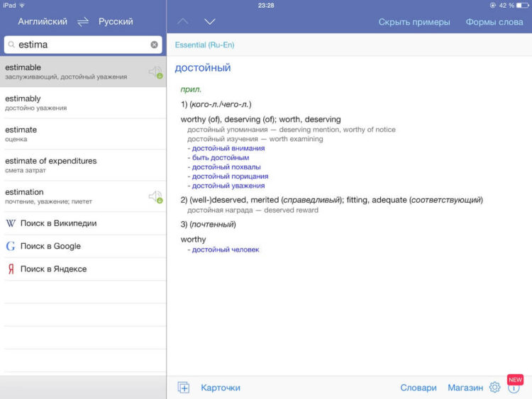This screenshot has height=399, width=532.
Task: Open Формы слова word forms
Action: point(494,22)
